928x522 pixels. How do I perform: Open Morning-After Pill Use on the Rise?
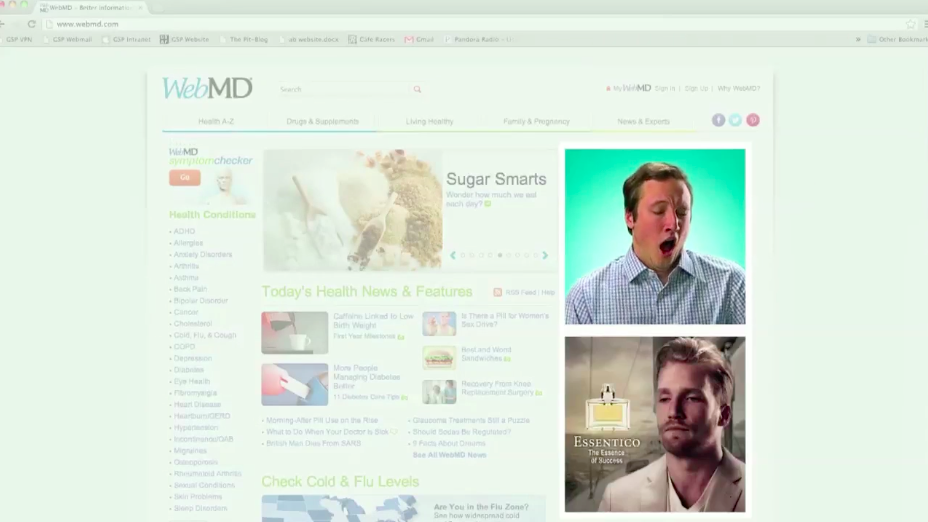pos(322,420)
